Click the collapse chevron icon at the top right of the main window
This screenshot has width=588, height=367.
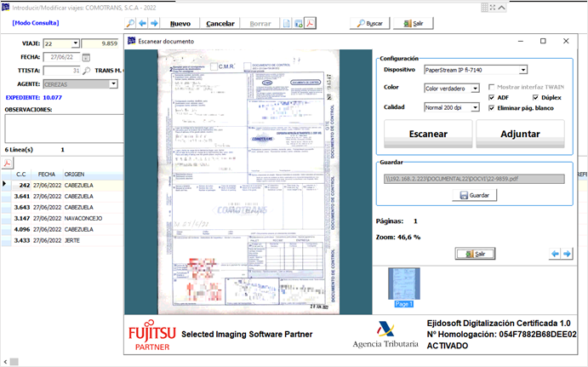click(x=501, y=8)
